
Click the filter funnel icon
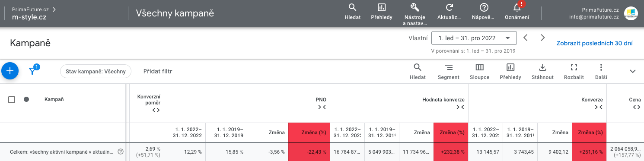click(32, 72)
